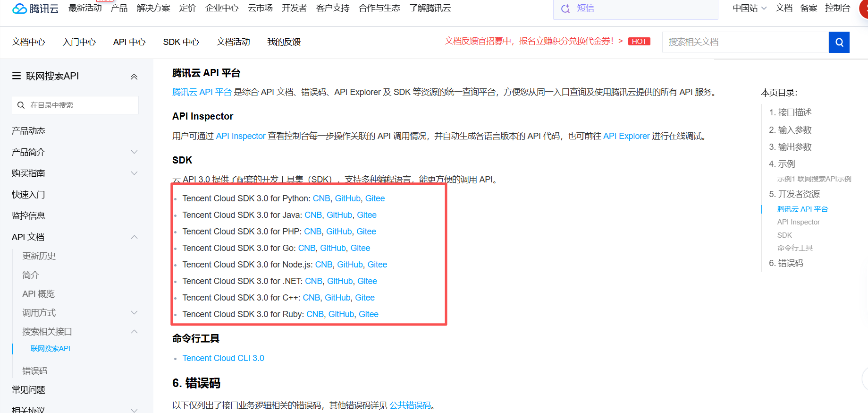Screen dimensions: 868x413
Task: Select the 联网搜索API sidebar entry
Action: (51, 349)
